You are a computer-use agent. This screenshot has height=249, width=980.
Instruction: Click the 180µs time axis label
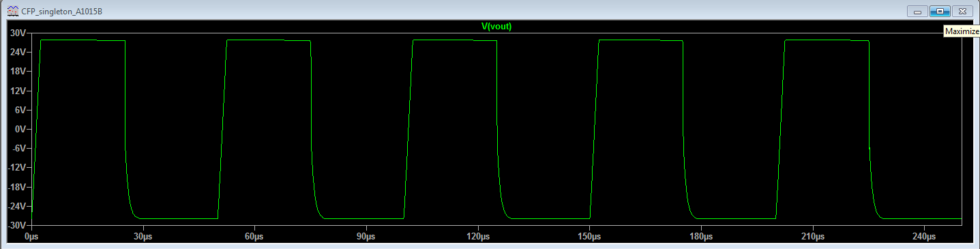pos(701,236)
